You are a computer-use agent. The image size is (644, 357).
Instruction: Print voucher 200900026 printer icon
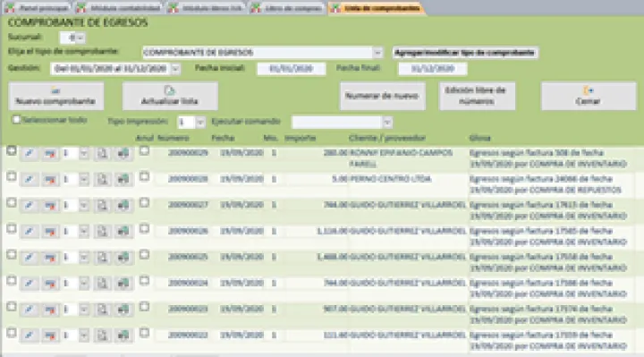pos(123,232)
